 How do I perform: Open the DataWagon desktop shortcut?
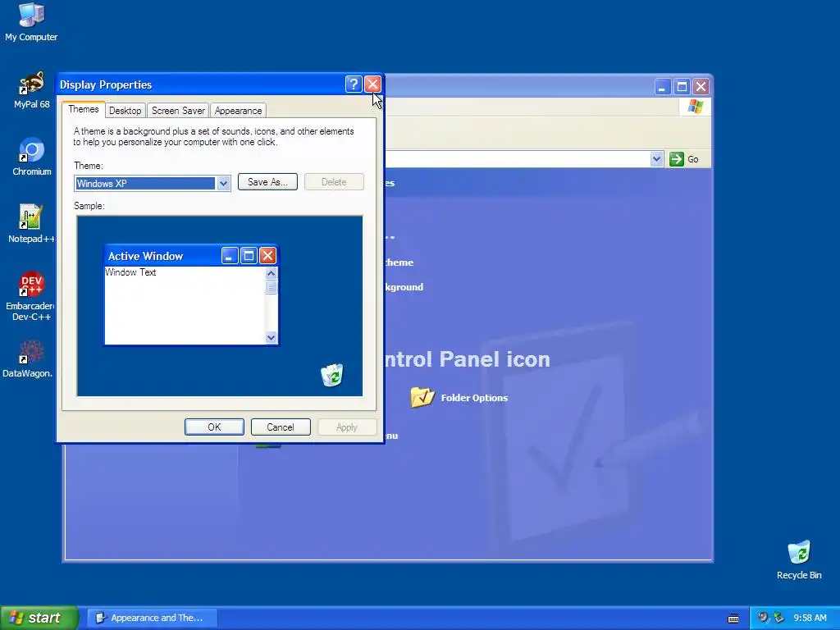[28, 358]
